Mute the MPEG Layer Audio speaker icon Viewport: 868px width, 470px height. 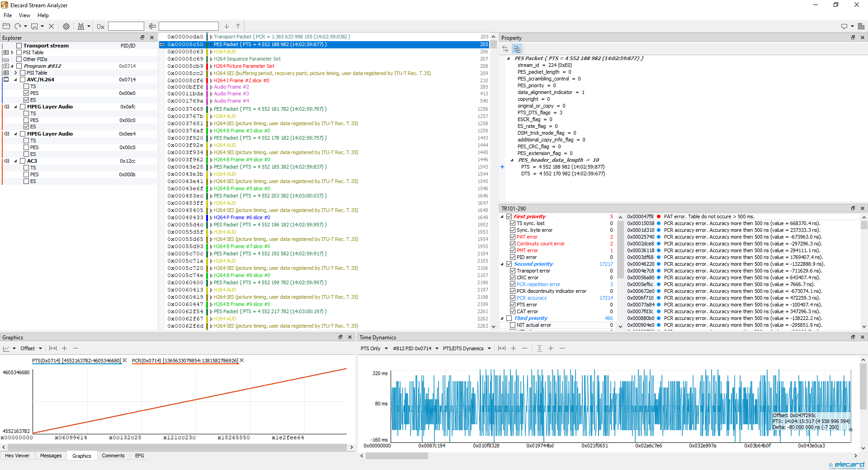pos(6,107)
